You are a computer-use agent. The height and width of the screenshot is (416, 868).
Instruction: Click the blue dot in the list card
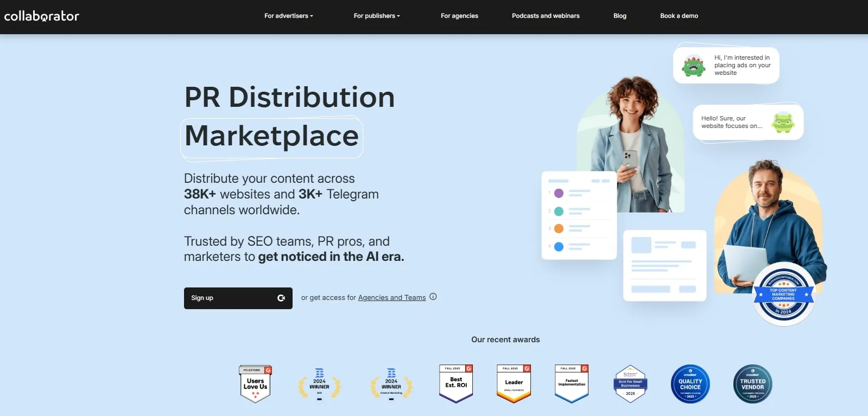(559, 247)
